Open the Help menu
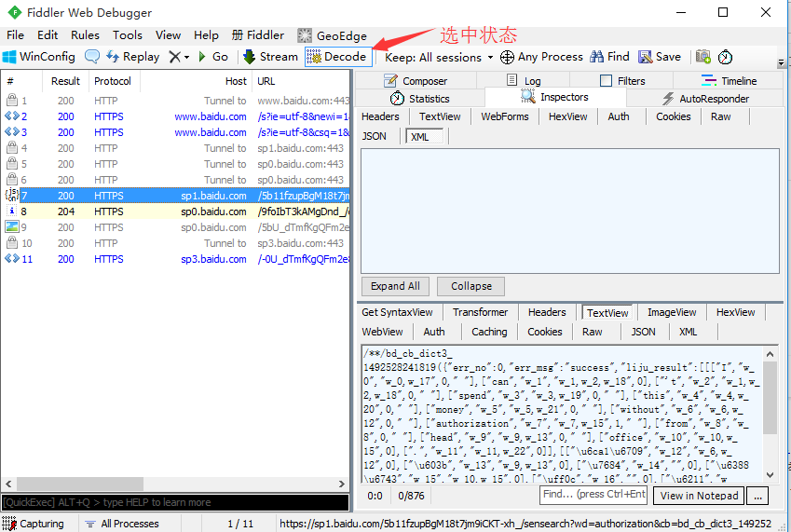791x532 pixels. [x=206, y=35]
